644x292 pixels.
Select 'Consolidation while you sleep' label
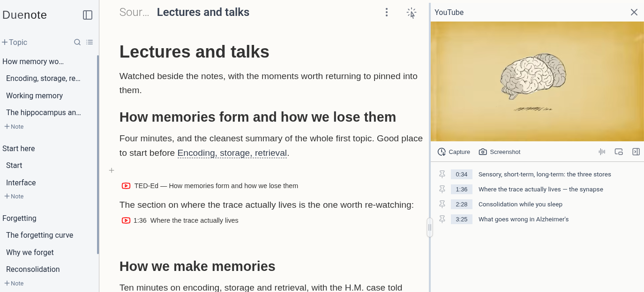[x=520, y=204]
